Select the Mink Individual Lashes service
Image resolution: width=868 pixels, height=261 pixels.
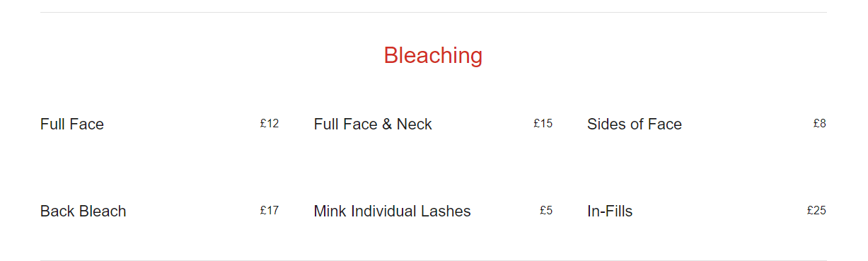coord(392,211)
